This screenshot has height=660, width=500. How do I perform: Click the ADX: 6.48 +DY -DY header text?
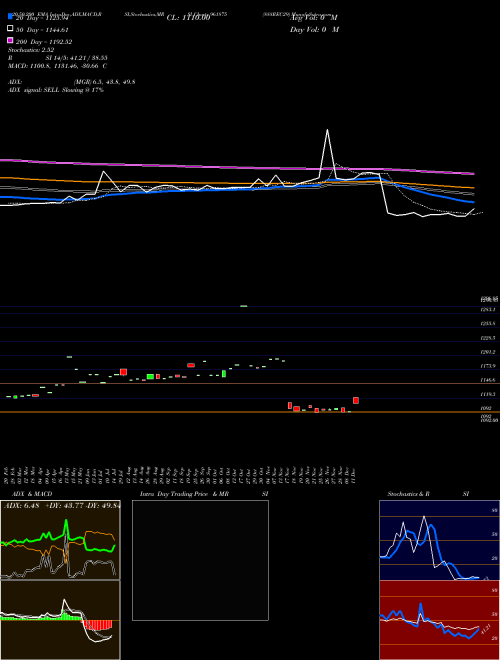tap(62, 505)
